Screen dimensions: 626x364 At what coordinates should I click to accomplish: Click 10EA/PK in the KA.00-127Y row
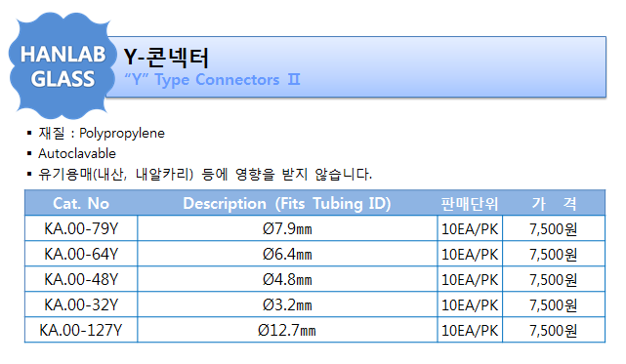click(470, 330)
